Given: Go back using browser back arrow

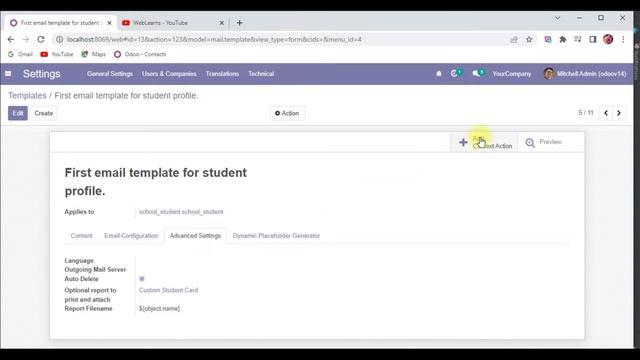Looking at the screenshot, I should pos(11,40).
